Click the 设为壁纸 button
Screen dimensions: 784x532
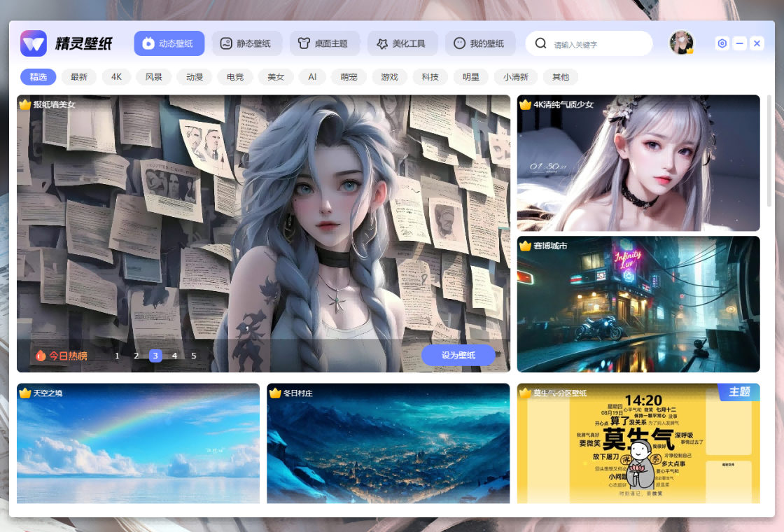coord(458,355)
